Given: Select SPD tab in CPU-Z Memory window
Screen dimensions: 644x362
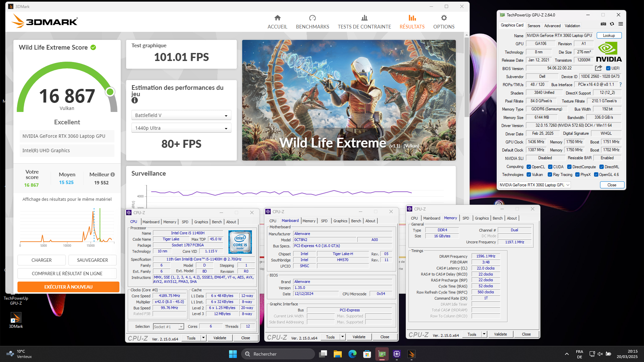Looking at the screenshot, I should click(x=466, y=218).
